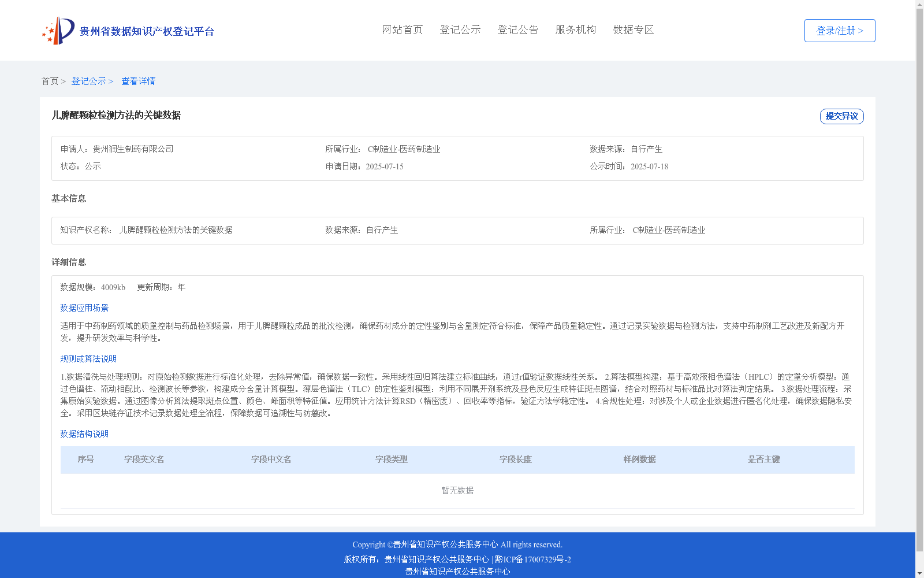Click the vertical scrollbar track
The width and height of the screenshot is (924, 578).
pyautogui.click(x=919, y=289)
